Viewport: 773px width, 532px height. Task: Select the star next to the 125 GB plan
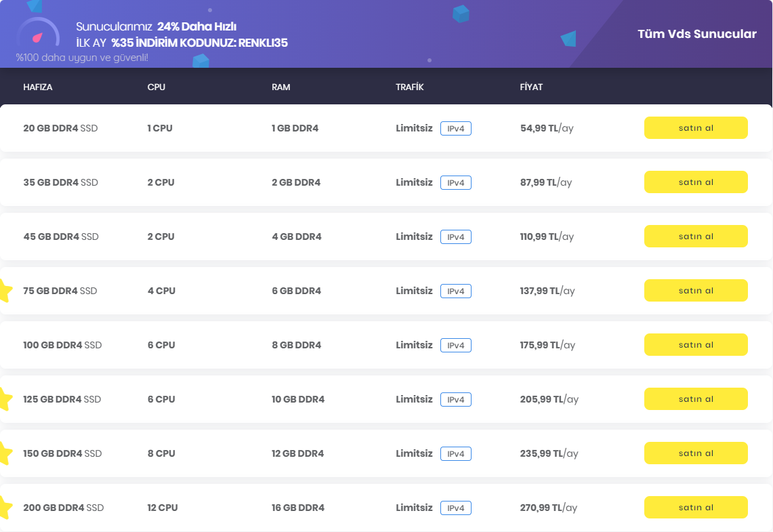[x=5, y=399]
